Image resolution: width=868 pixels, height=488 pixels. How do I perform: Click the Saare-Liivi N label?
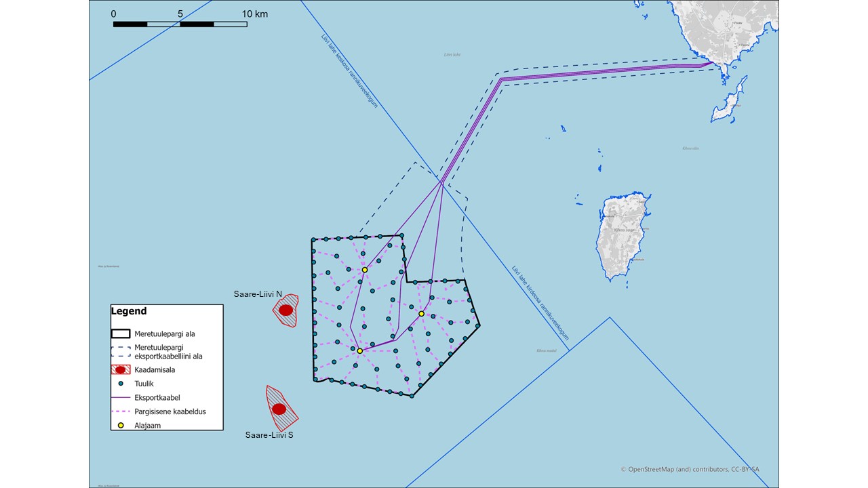tap(259, 293)
